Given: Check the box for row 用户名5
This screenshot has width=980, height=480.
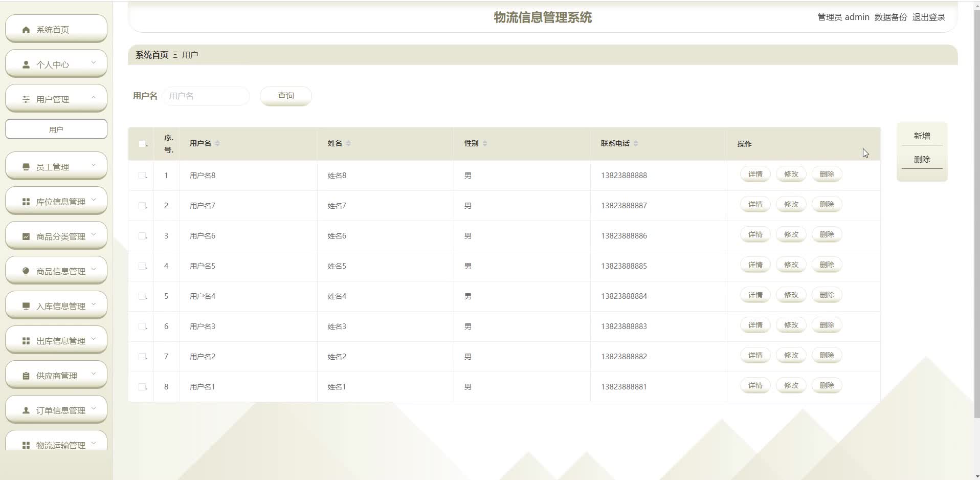Looking at the screenshot, I should [142, 266].
